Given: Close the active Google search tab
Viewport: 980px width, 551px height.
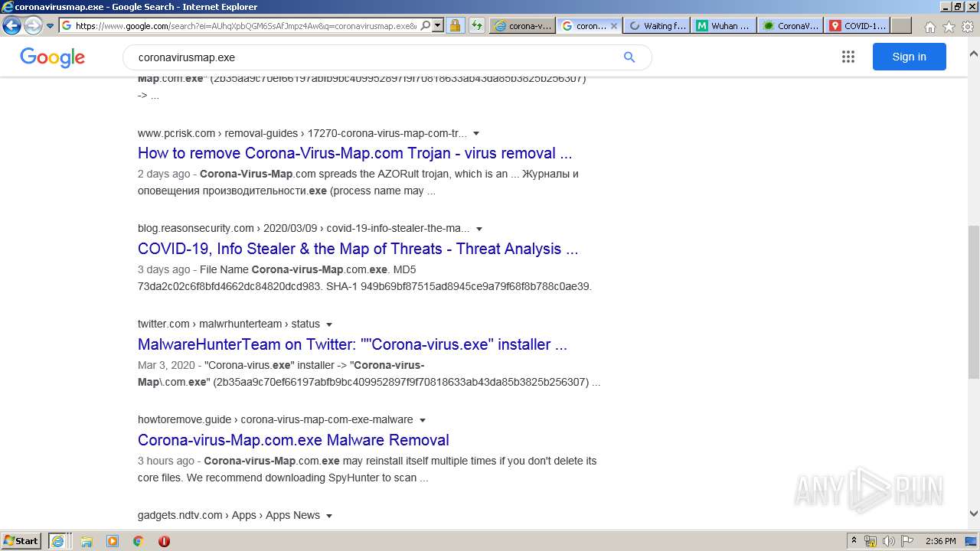Looking at the screenshot, I should point(613,25).
